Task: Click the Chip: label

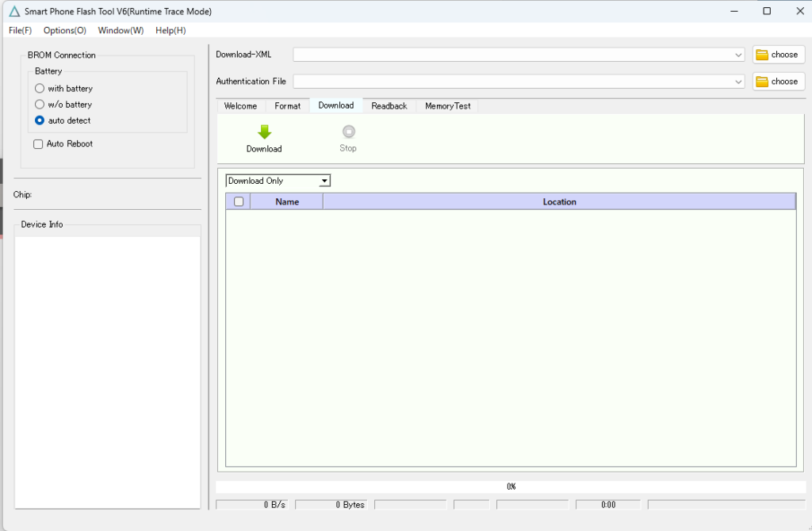Action: click(22, 195)
